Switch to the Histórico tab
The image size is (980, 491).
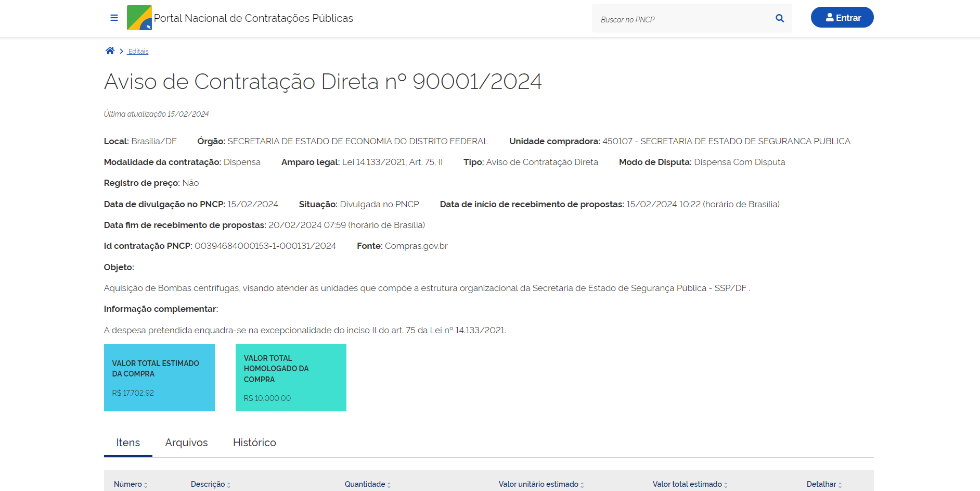coord(254,443)
